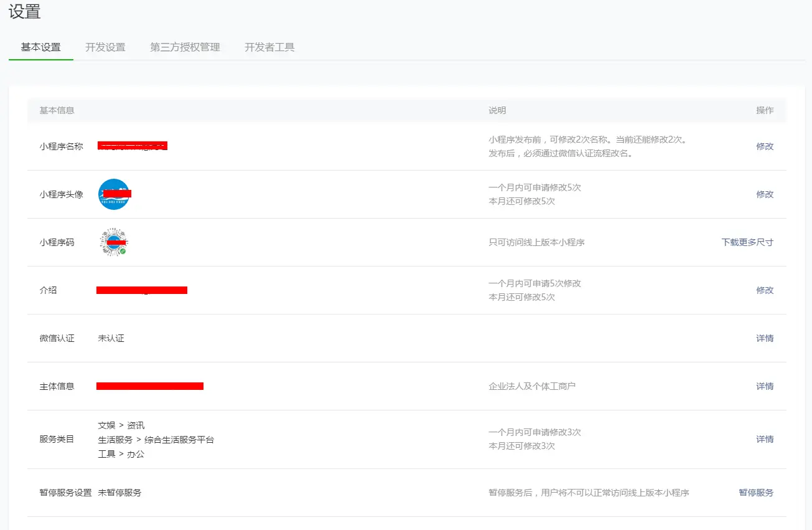This screenshot has height=530, width=812.
Task: Click 修改 in the 介绍 row
Action: (765, 290)
